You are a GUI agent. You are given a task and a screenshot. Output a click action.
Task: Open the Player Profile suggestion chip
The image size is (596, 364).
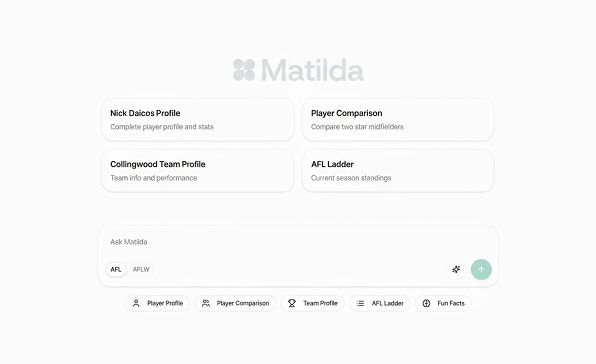pyautogui.click(x=157, y=303)
